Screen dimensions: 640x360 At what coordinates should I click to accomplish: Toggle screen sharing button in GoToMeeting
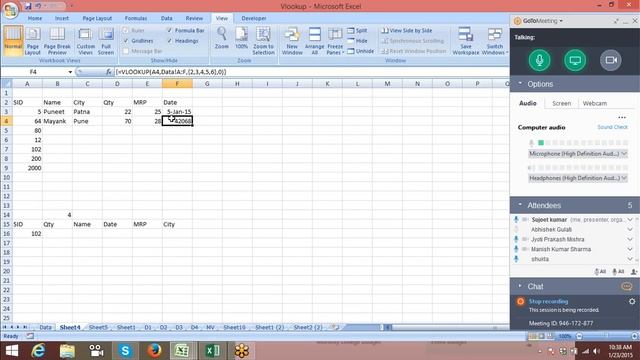click(575, 60)
